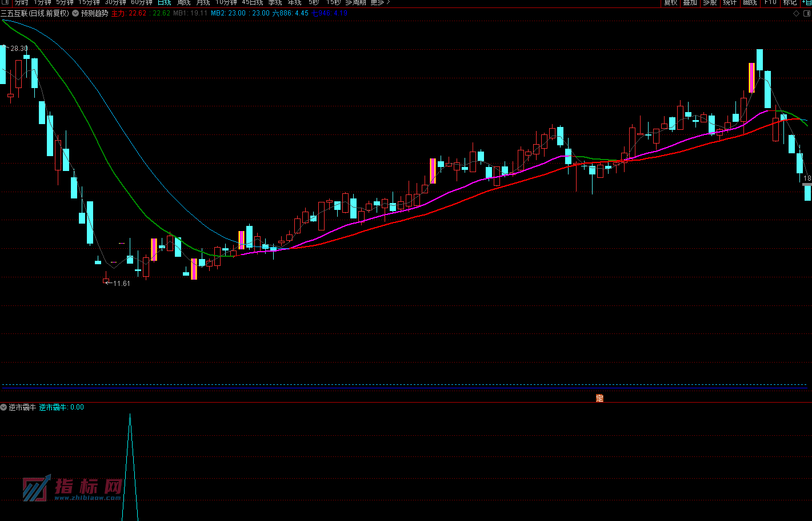Switch to the 月线 monthly tab
Image resolution: width=812 pixels, height=521 pixels.
click(203, 3)
